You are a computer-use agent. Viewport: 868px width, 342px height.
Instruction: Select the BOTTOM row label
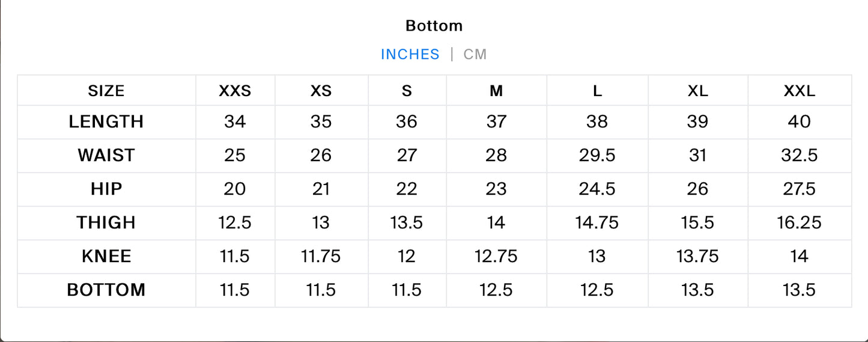pyautogui.click(x=106, y=290)
